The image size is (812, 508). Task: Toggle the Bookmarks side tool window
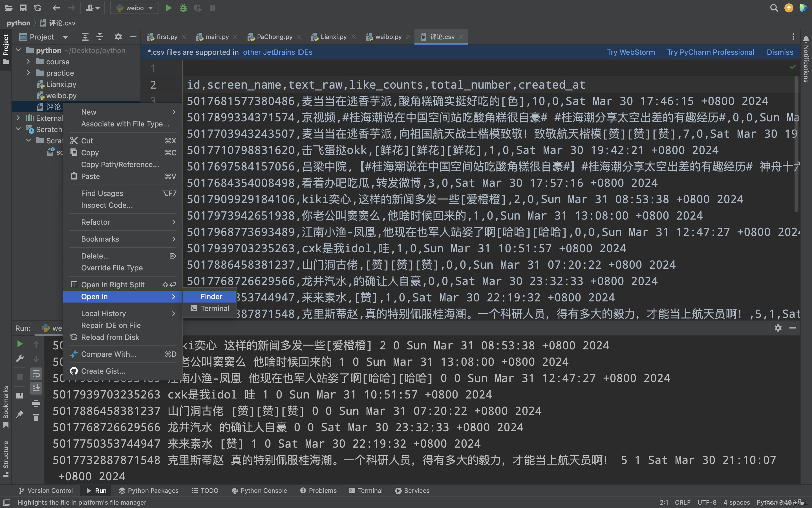(x=6, y=406)
